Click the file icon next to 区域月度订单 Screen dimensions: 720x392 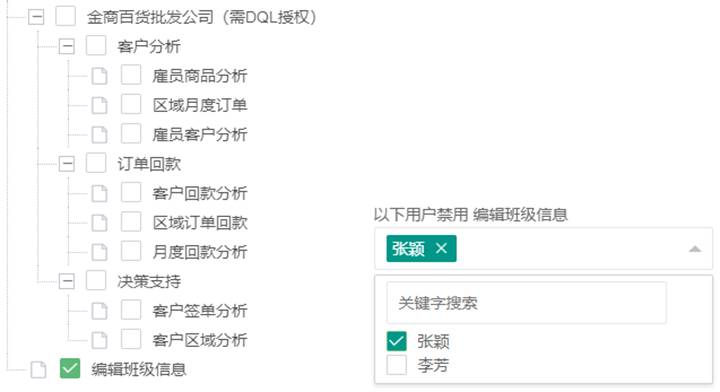tap(99, 106)
